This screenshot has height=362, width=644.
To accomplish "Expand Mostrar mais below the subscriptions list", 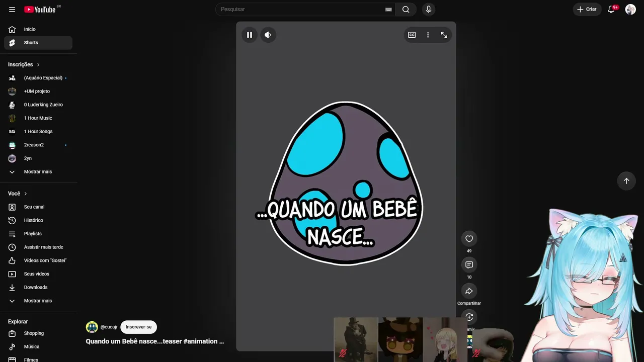I will click(38, 171).
